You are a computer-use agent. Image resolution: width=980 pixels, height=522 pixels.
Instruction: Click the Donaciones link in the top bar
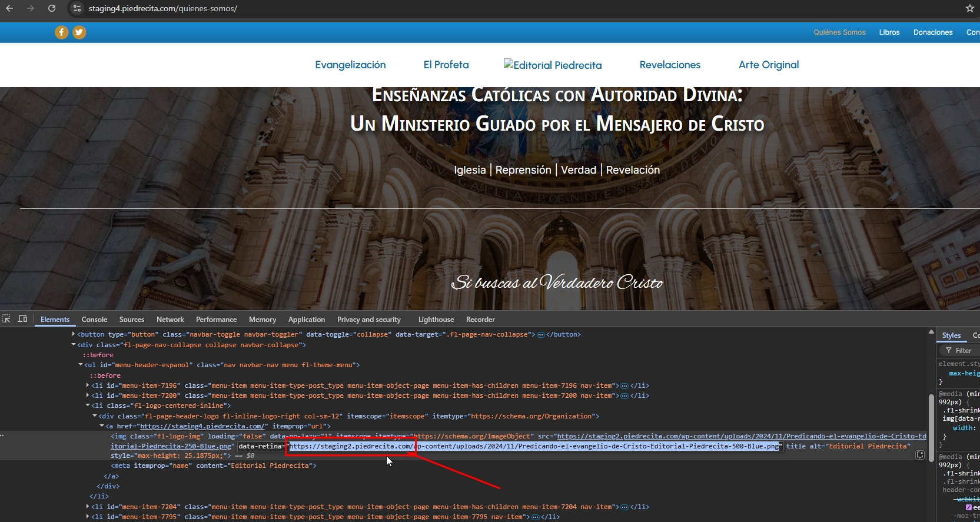[932, 32]
